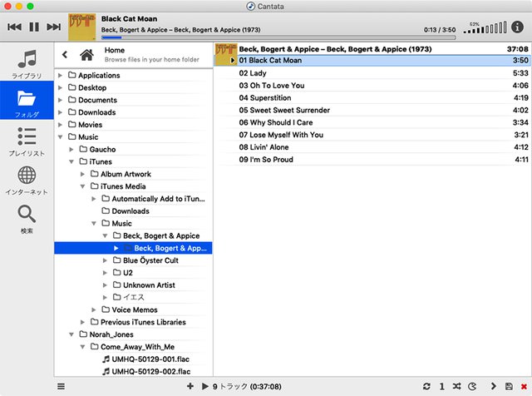Image resolution: width=532 pixels, height=396 pixels.
Task: Expand the Documents folder
Action: 60,100
